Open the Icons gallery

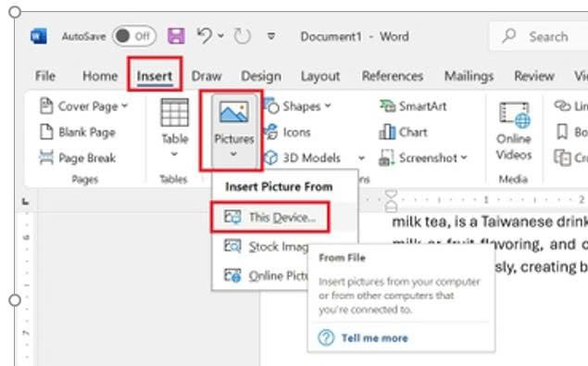tap(287, 133)
